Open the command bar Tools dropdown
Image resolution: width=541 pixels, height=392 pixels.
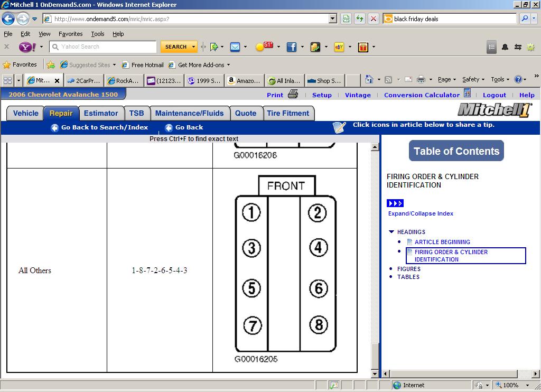tap(500, 79)
